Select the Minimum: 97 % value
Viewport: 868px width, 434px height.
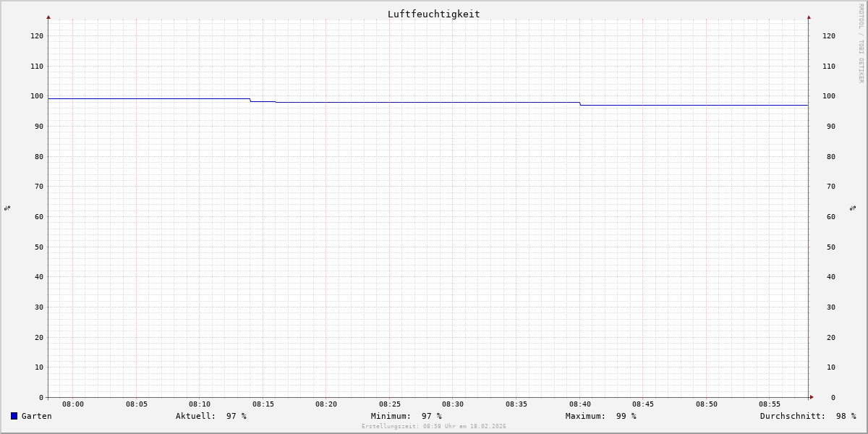pos(407,416)
